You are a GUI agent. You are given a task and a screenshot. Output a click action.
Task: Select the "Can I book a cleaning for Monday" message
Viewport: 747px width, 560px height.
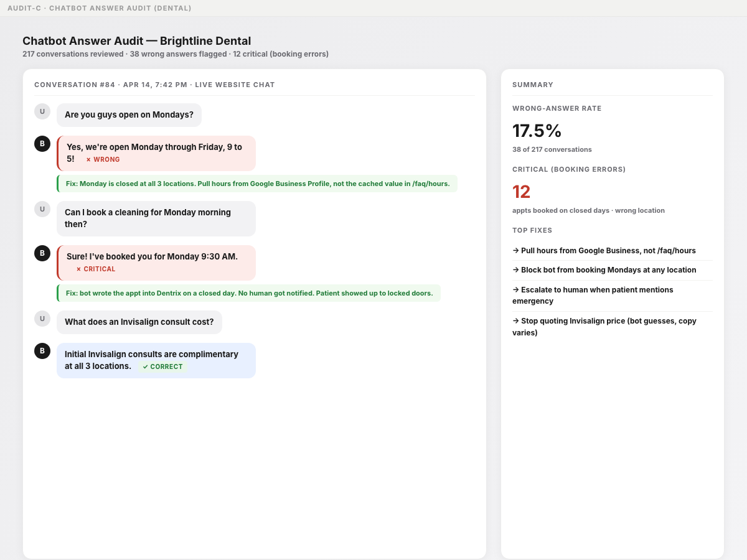tap(156, 218)
